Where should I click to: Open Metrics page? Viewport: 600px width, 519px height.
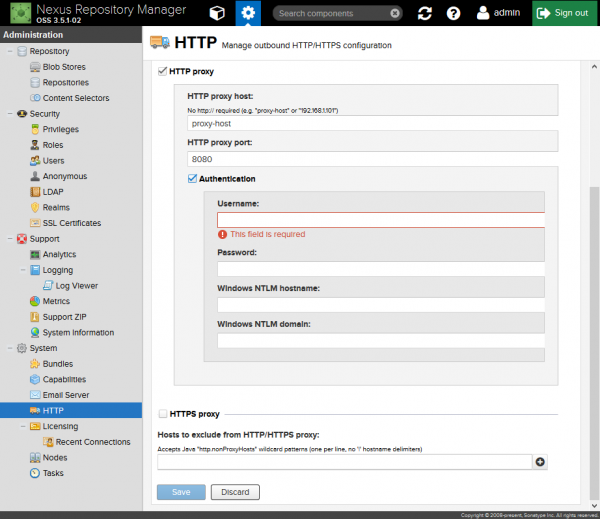(56, 301)
